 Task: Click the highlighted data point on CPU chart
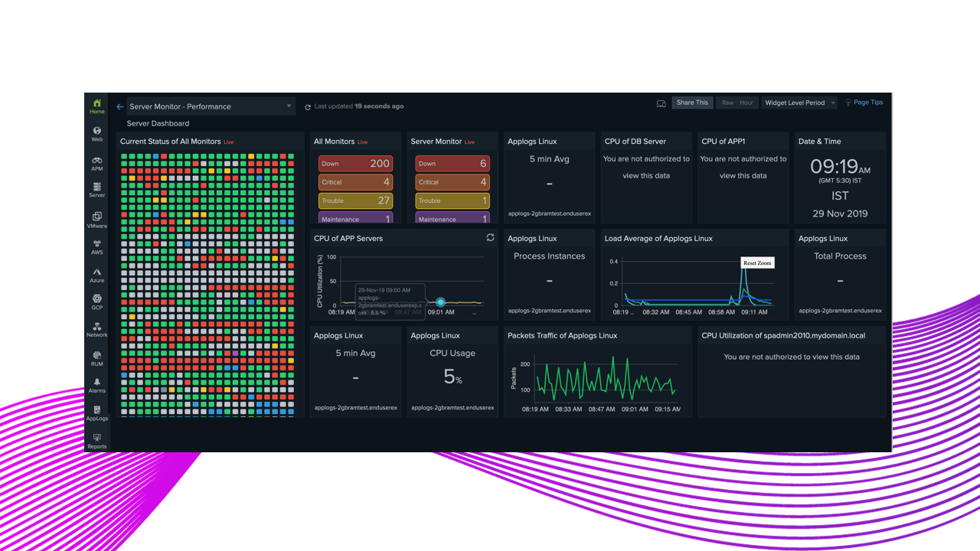tap(440, 302)
